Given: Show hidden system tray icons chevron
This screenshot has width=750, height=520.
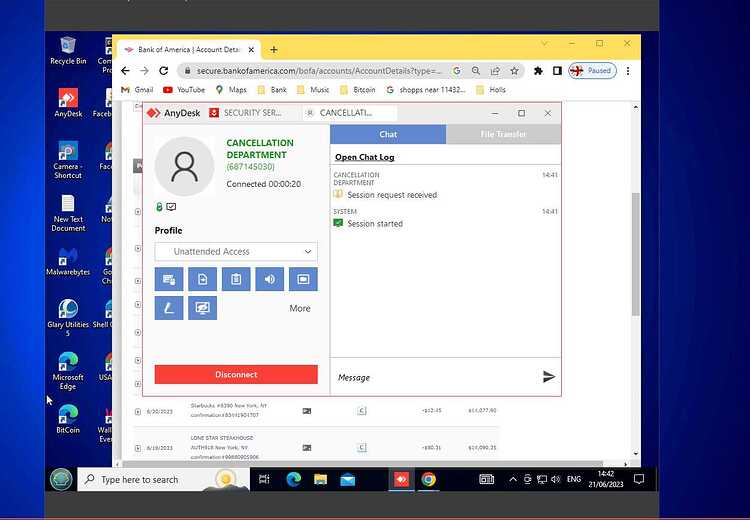Looking at the screenshot, I should (513, 479).
